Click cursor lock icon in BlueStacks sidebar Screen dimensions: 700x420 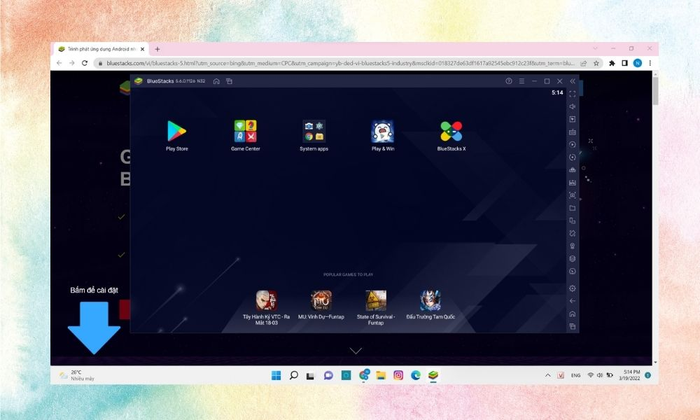pos(572,119)
